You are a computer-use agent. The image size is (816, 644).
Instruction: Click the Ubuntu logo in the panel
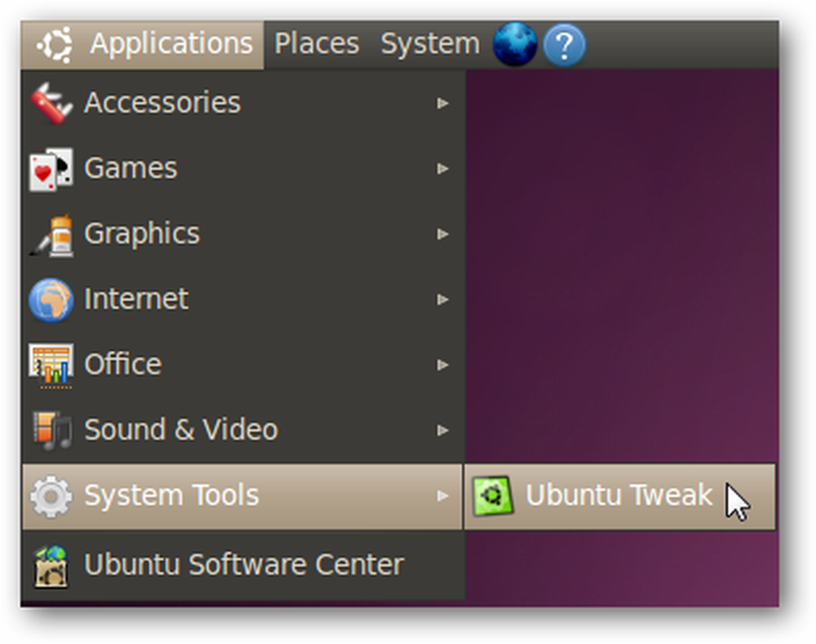coord(55,45)
